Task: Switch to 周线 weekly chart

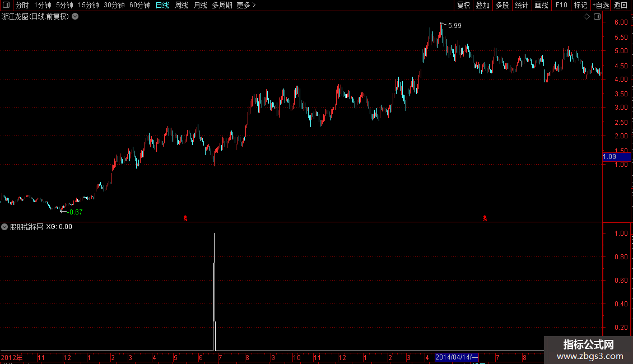Action: pos(181,5)
